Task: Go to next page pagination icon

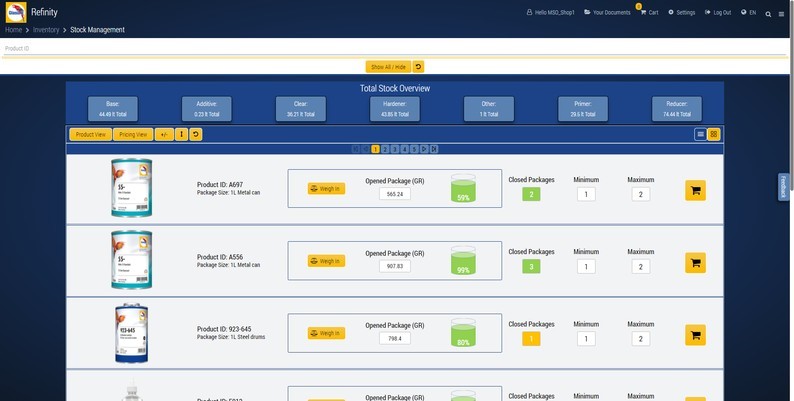Action: pyautogui.click(x=424, y=149)
